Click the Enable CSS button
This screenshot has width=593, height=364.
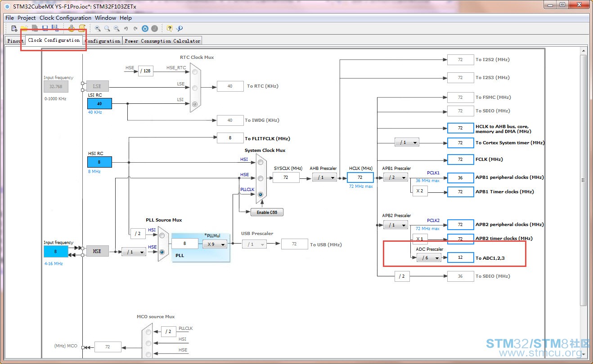[x=267, y=212]
